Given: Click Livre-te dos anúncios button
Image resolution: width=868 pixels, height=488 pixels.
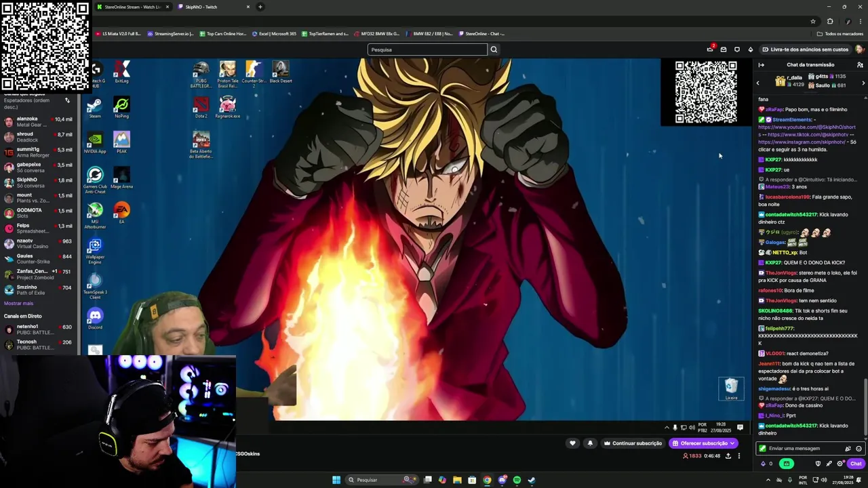Looking at the screenshot, I should pos(805,49).
